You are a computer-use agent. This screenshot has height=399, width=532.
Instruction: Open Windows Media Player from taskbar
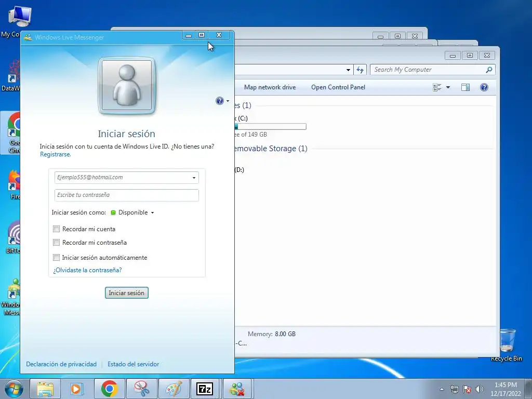click(x=77, y=389)
